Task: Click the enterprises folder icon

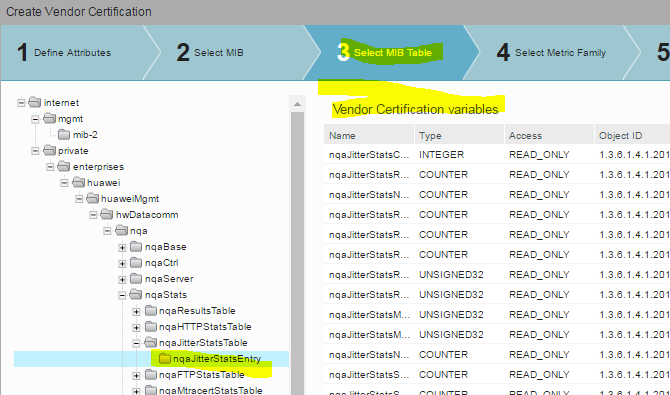Action: pos(64,166)
